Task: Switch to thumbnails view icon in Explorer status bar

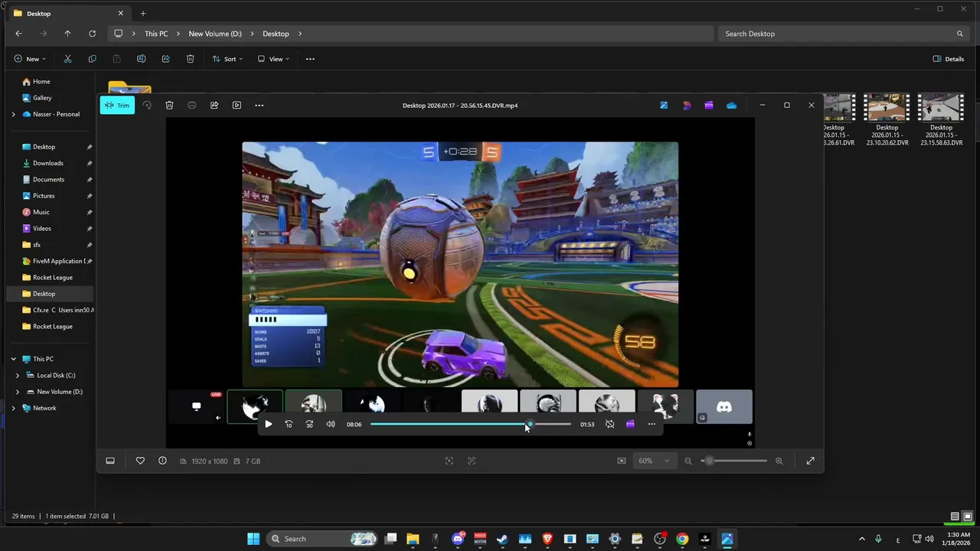Action: 968,517
